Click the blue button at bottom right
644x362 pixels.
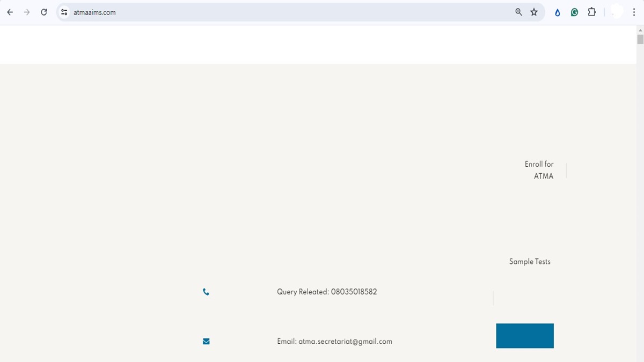click(525, 335)
